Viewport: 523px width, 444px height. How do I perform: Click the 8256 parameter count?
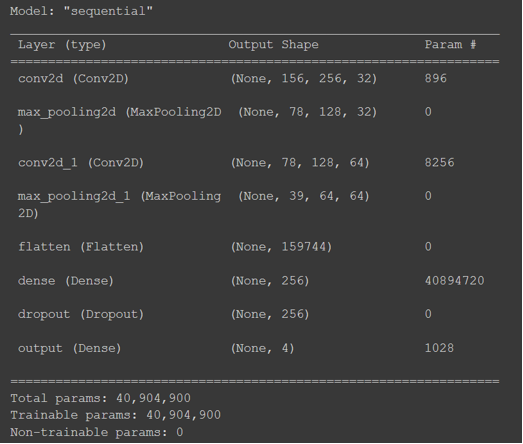pos(439,162)
